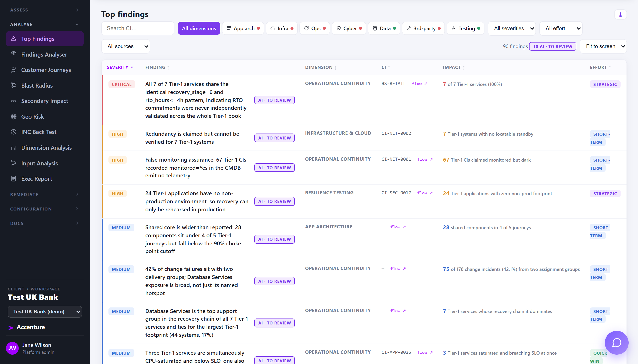The image size is (638, 364).
Task: Toggle the App arch dimension filter
Action: 243,28
